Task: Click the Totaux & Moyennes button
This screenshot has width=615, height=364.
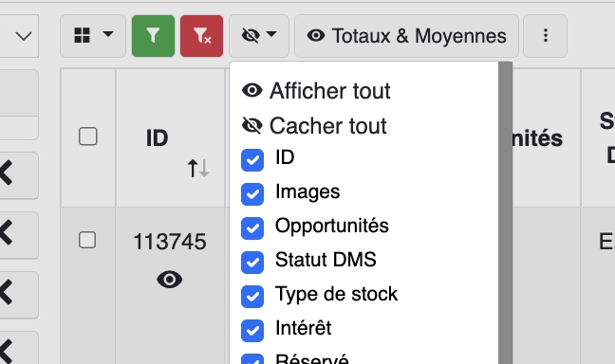Action: pos(406,36)
